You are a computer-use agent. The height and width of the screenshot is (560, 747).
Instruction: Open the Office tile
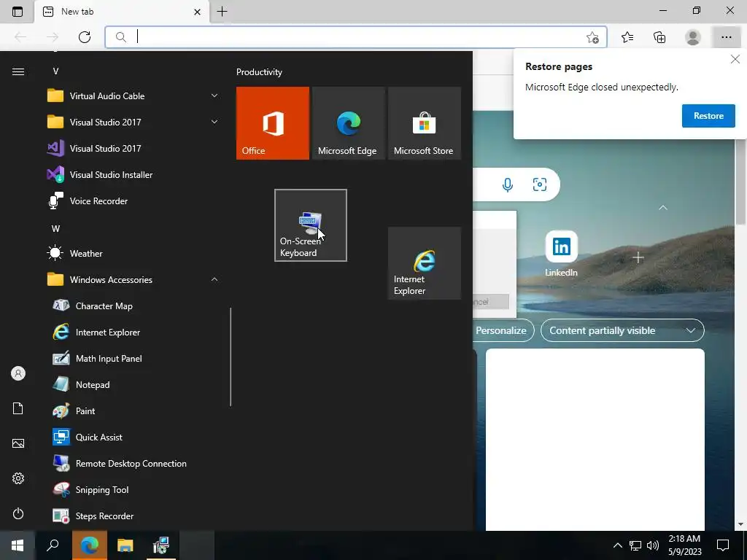point(273,122)
